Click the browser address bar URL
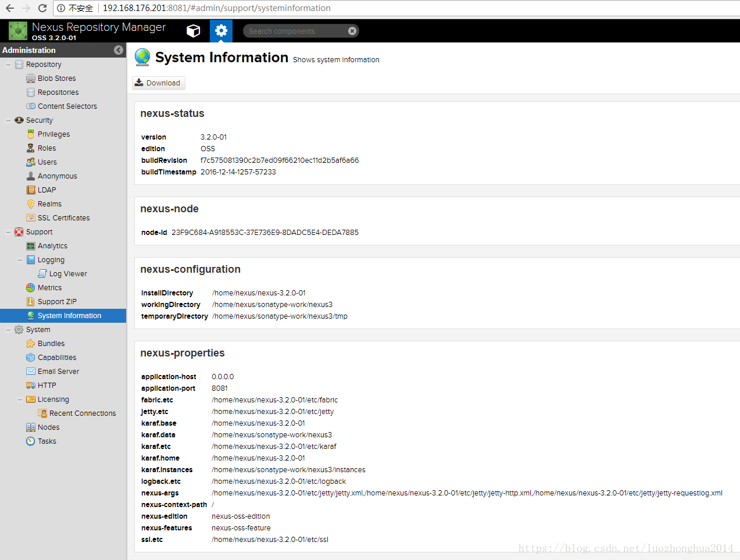 point(217,8)
